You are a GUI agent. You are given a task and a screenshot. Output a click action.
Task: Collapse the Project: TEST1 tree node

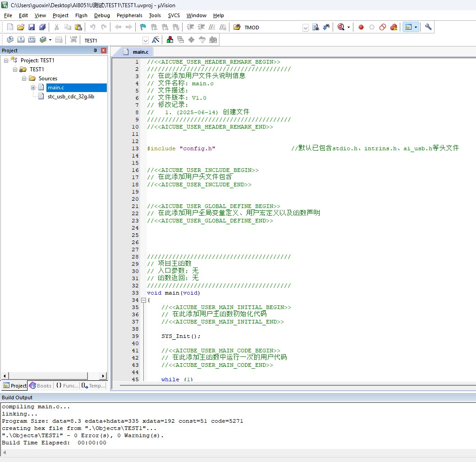6,60
